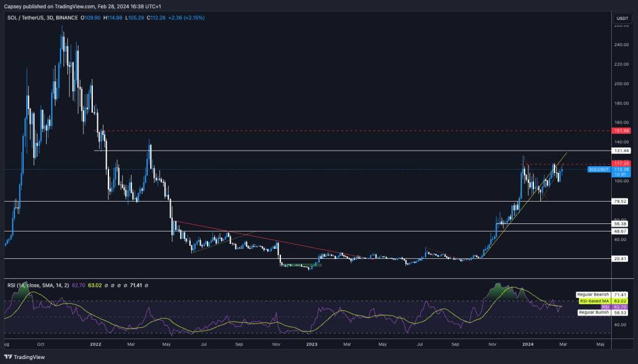This screenshot has width=638, height=364.
Task: Click the blue SOLUSDT symbol label
Action: pyautogui.click(x=599, y=169)
